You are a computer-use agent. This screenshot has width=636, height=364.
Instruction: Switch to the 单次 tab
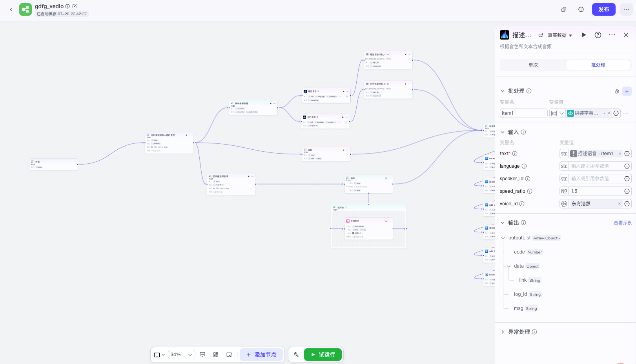pyautogui.click(x=533, y=65)
